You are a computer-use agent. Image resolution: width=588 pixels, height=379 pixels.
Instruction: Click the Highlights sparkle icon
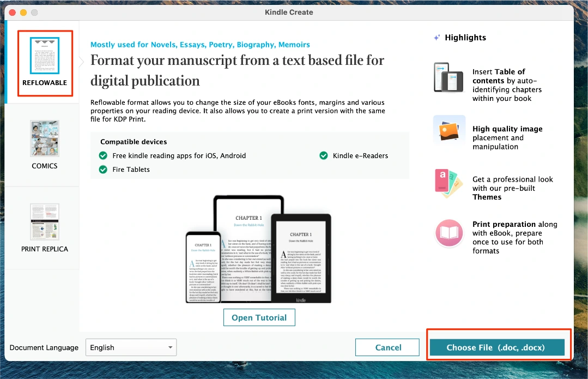coord(437,38)
